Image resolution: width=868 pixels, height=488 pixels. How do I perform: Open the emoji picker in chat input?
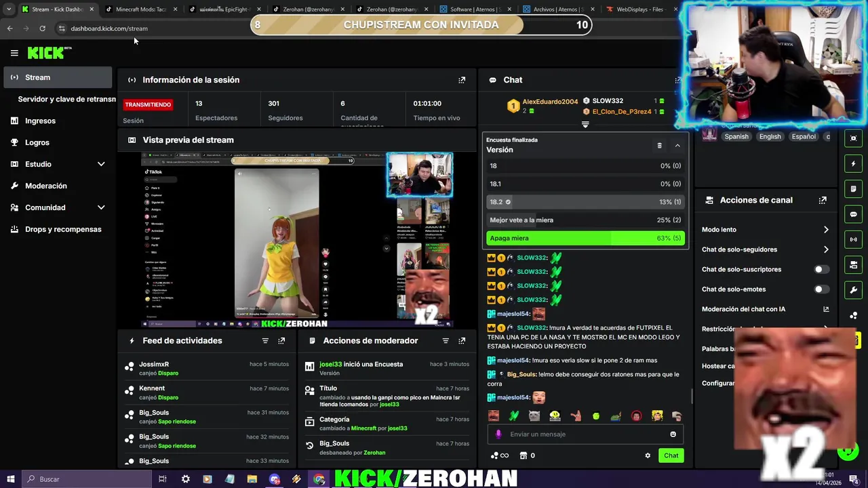[673, 434]
